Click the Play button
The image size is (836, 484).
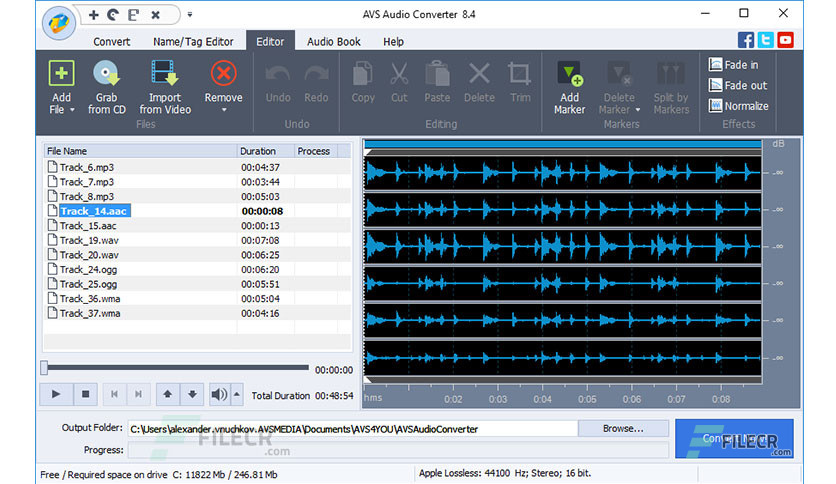click(x=56, y=394)
